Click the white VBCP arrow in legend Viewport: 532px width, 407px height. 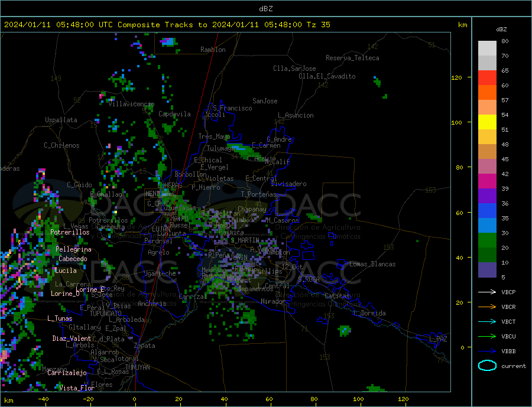(487, 292)
